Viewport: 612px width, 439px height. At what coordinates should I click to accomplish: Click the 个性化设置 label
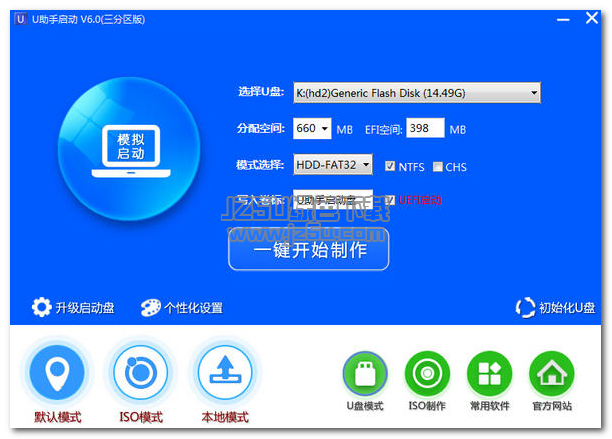tap(194, 308)
